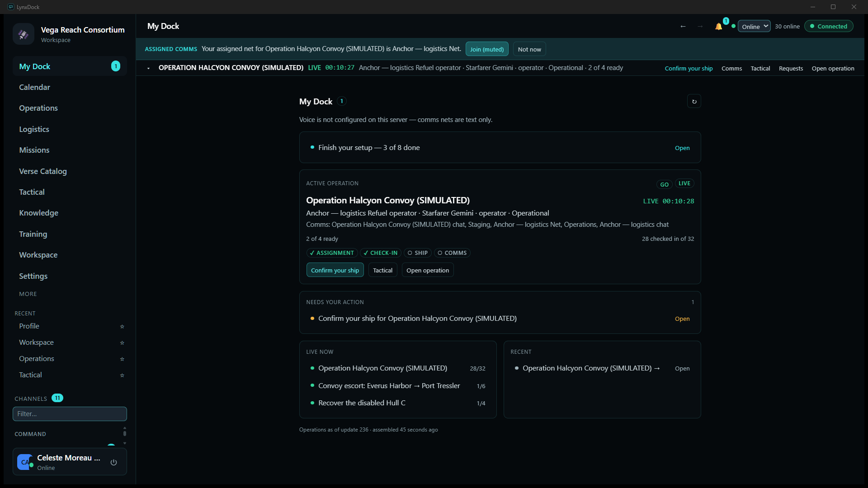Open Operations in the main sidebar
The height and width of the screenshot is (488, 868).
(70, 108)
